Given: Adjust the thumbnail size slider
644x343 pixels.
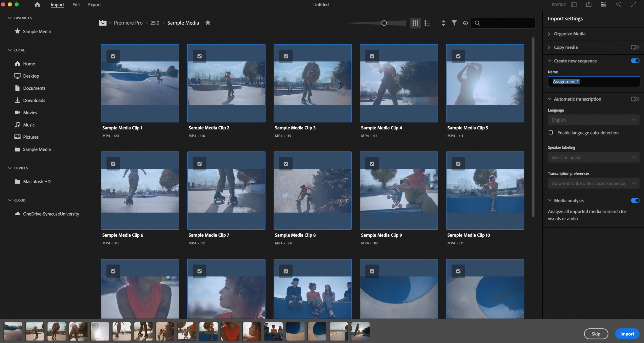Looking at the screenshot, I should tap(384, 23).
